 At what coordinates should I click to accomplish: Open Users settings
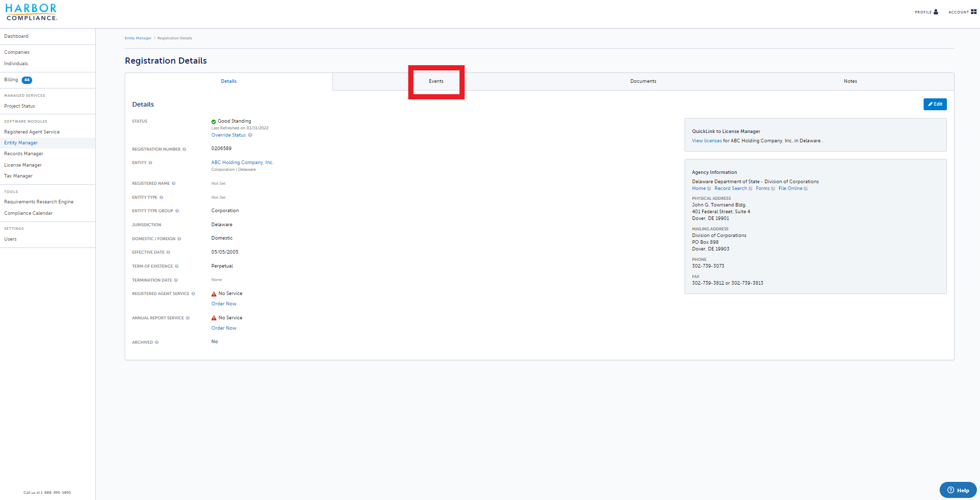(10, 239)
